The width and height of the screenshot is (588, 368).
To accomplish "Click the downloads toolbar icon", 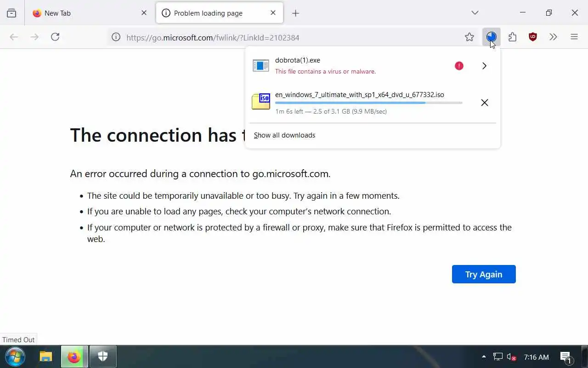I will (491, 37).
